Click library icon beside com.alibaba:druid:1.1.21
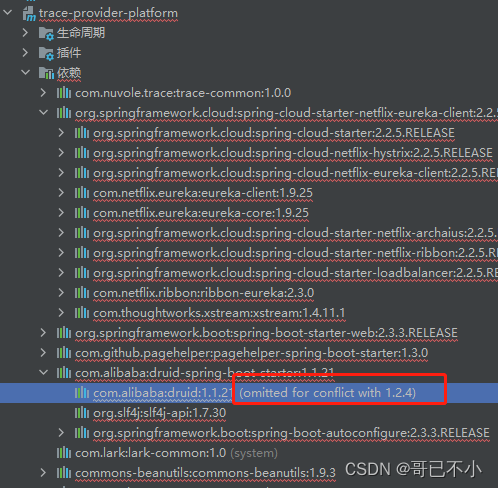This screenshot has width=498, height=488. [x=82, y=393]
